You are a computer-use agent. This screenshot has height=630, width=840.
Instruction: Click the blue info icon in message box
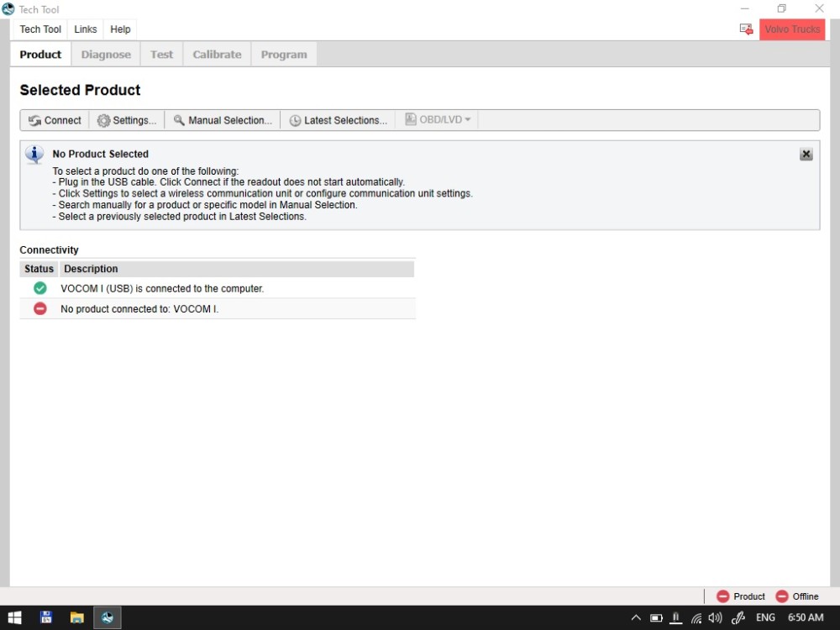tap(34, 155)
